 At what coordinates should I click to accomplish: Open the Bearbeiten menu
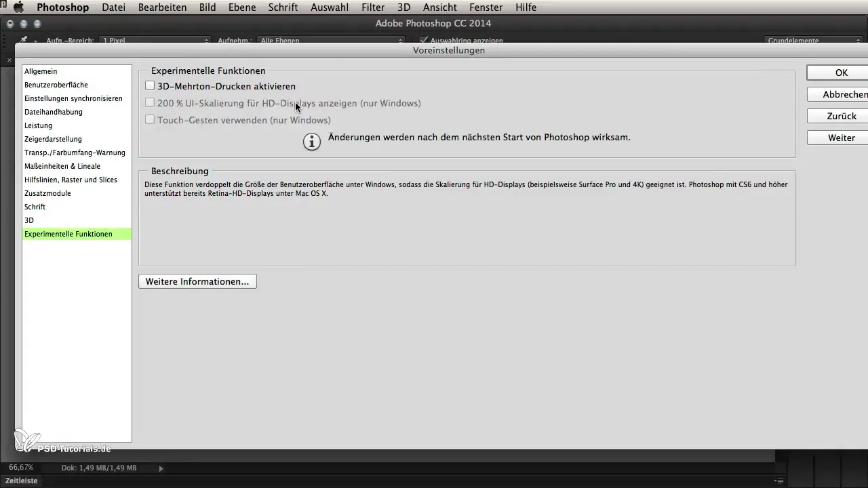coord(163,7)
